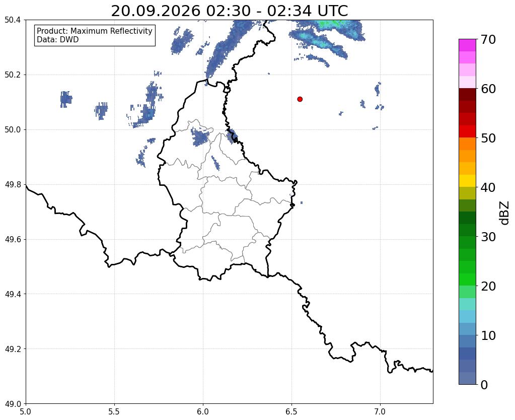This screenshot has height=420, width=515.
Task: Click the 49.2 latitude tick label
Action: [13, 349]
